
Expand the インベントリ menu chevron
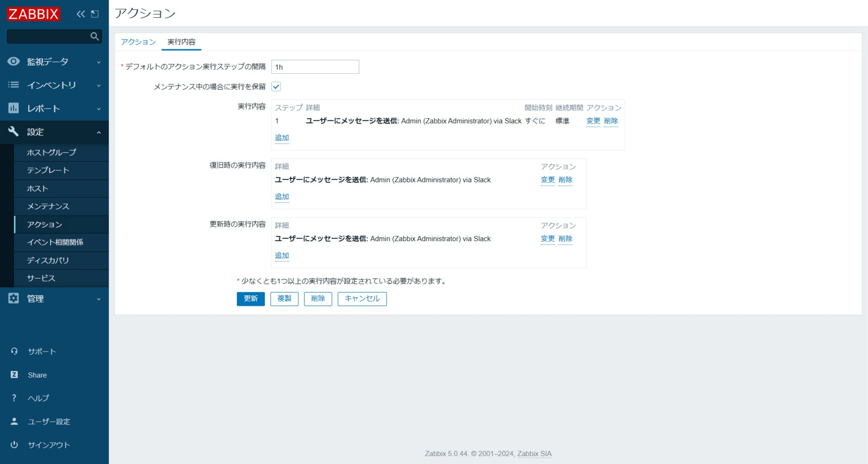[x=99, y=86]
